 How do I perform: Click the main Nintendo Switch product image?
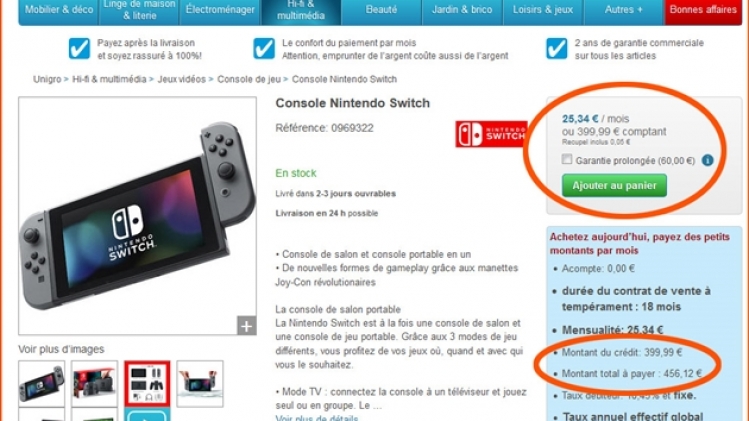pos(138,216)
